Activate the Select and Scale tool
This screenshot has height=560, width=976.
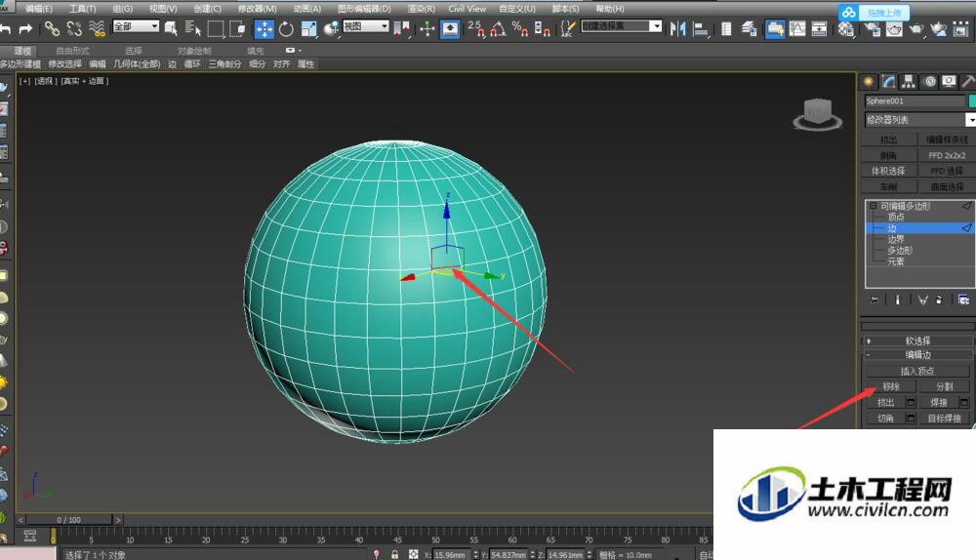tap(308, 28)
